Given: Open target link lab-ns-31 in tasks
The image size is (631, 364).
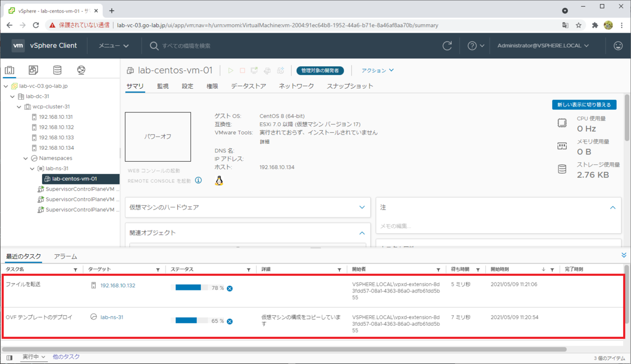Looking at the screenshot, I should pos(112,317).
